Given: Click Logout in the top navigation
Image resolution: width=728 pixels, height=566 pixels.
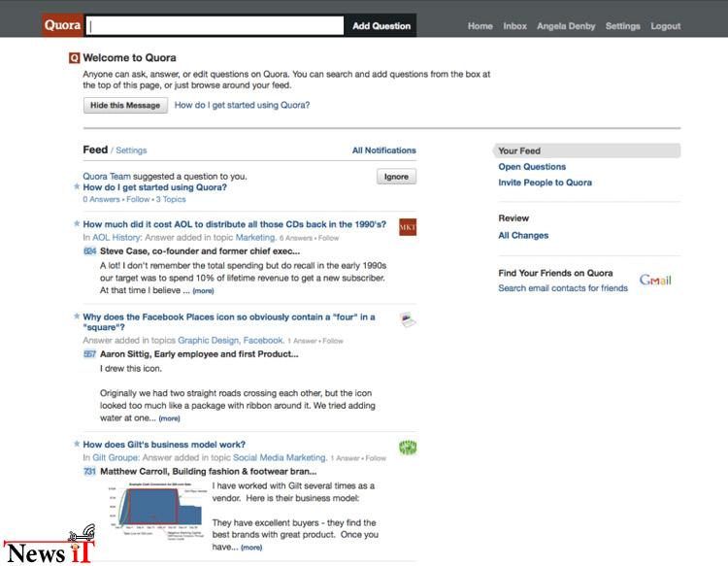Looking at the screenshot, I should click(665, 26).
